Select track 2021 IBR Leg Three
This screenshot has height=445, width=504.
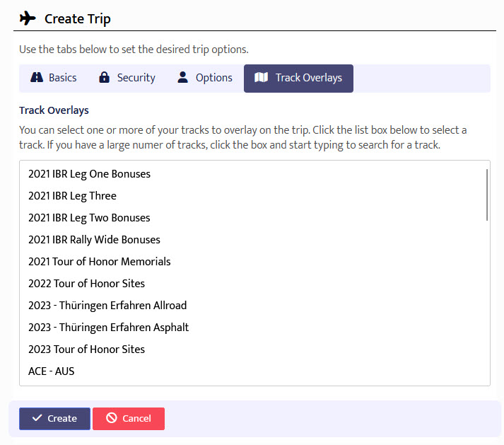click(x=72, y=196)
